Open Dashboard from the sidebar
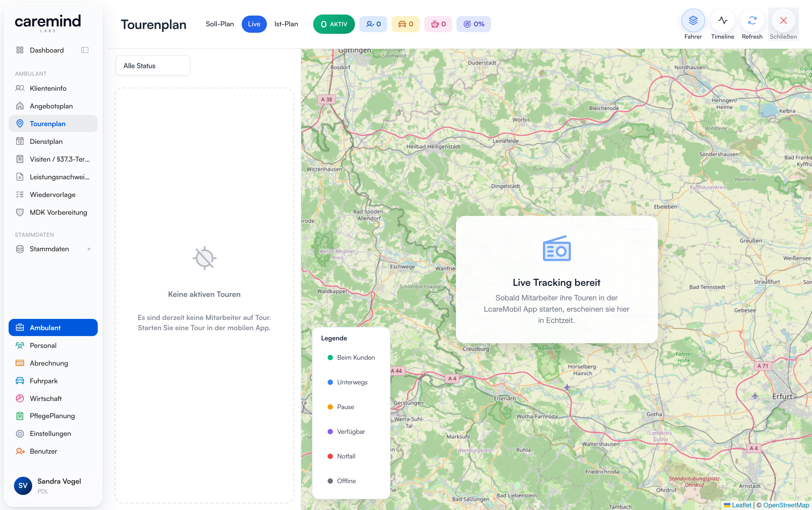Screen dimensions: 812x510 coord(46,50)
